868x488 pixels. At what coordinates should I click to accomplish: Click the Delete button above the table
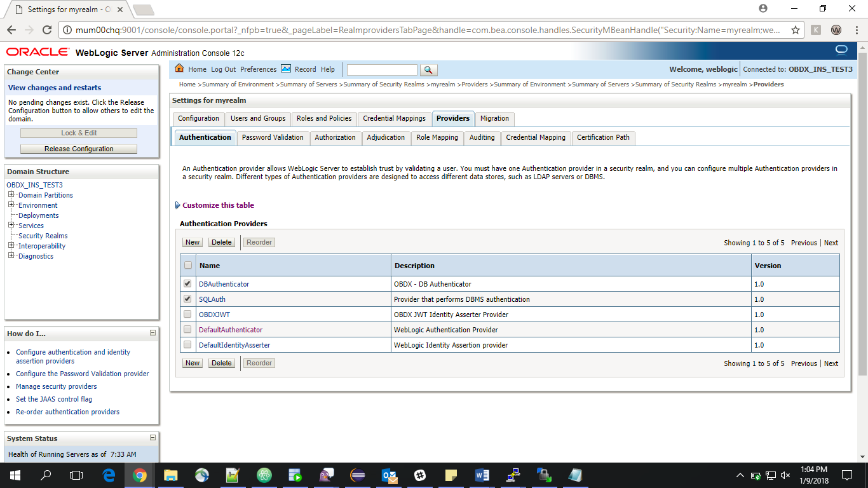(222, 242)
